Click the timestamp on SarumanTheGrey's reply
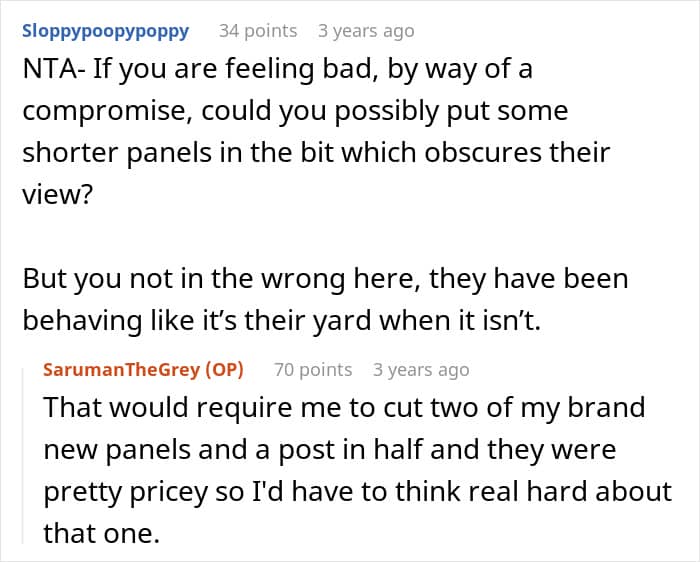Image resolution: width=700 pixels, height=562 pixels. pyautogui.click(x=421, y=370)
